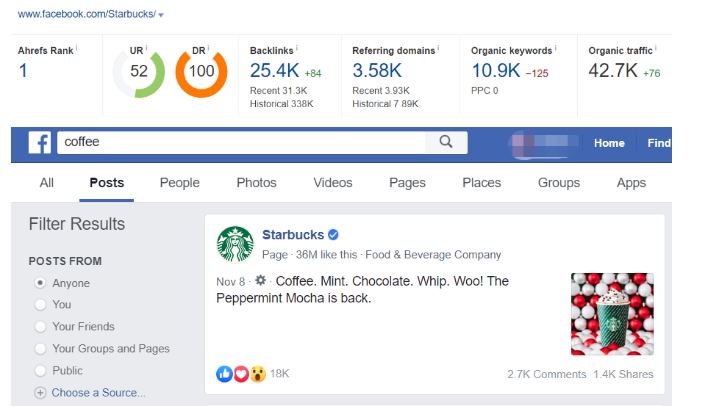Viewport: 712px width, 417px height.
Task: Click the 10.9K organic keywords value
Action: 495,71
